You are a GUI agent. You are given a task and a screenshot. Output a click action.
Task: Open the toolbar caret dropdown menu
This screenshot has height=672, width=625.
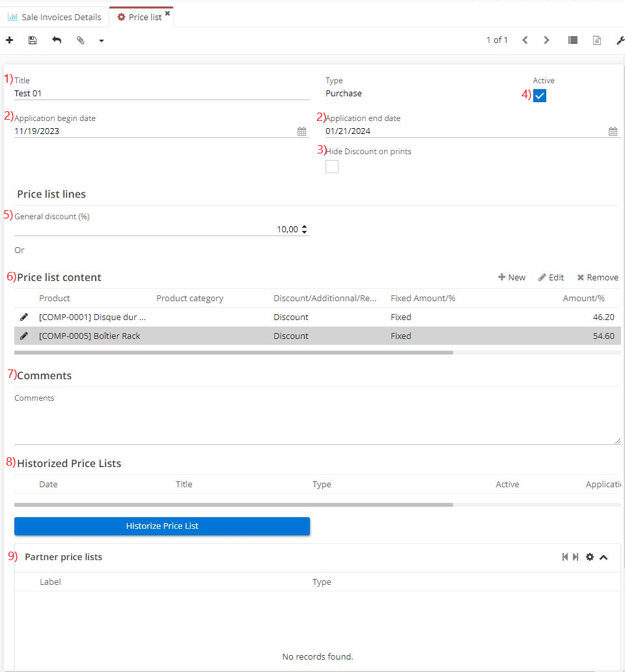click(x=102, y=41)
